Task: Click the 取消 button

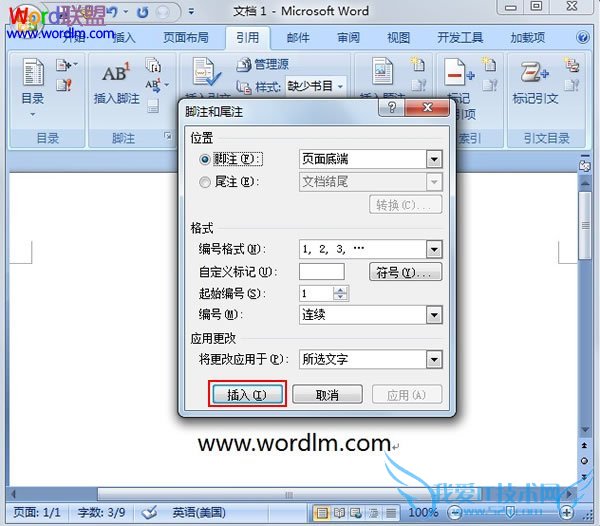Action: 327,394
